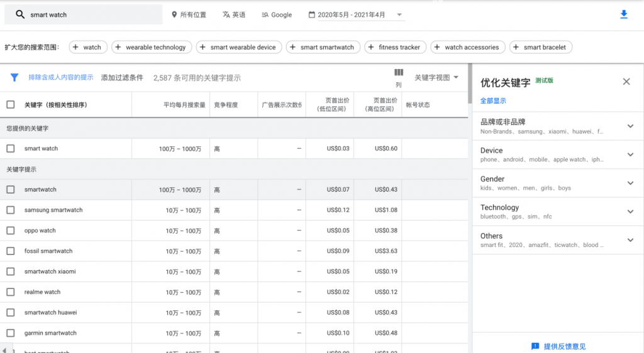This screenshot has width=644, height=353.
Task: Check the 'smartwatch huawei' row
Action: [11, 312]
